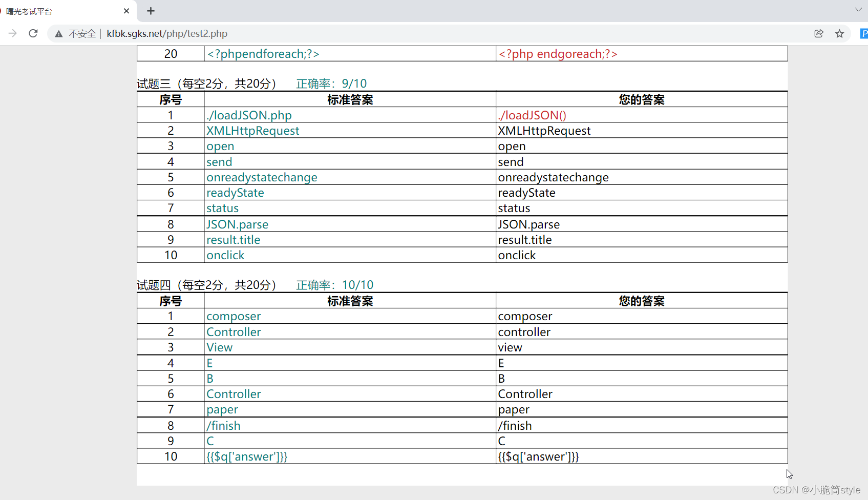Click the 正确率: 9/10 accuracy text
Screen dimensions: 868x500
[x=331, y=84]
